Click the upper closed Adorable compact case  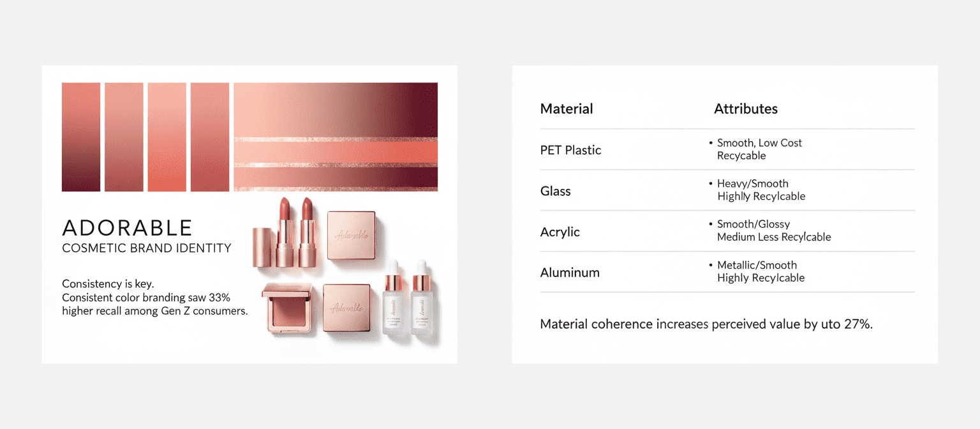click(351, 235)
